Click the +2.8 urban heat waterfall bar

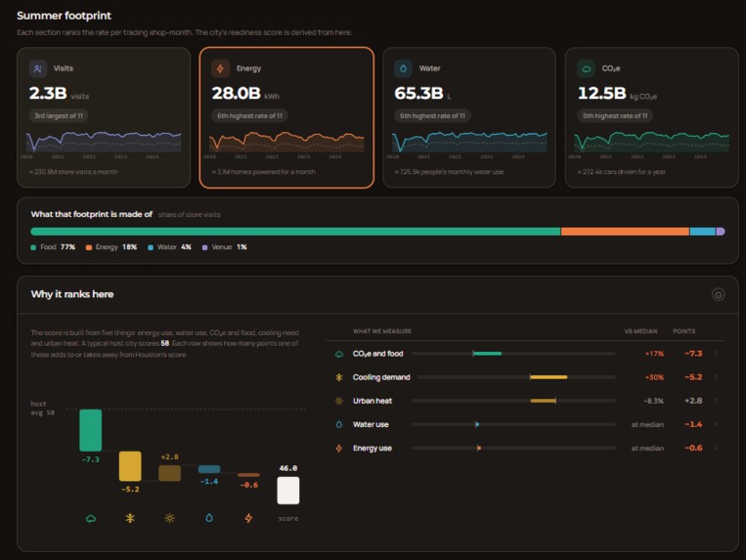pyautogui.click(x=169, y=473)
